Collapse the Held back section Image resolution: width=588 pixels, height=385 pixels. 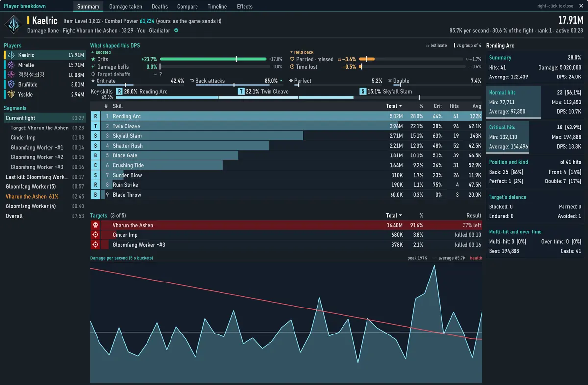tap(301, 52)
